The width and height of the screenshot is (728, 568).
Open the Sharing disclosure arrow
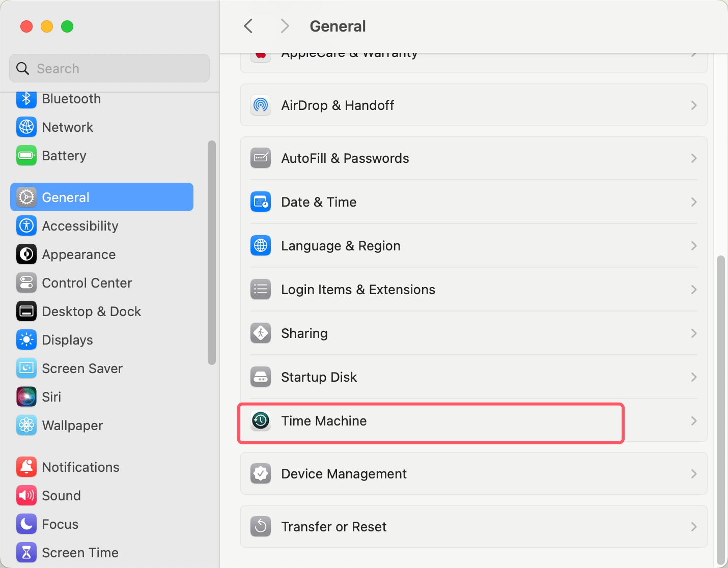point(693,333)
